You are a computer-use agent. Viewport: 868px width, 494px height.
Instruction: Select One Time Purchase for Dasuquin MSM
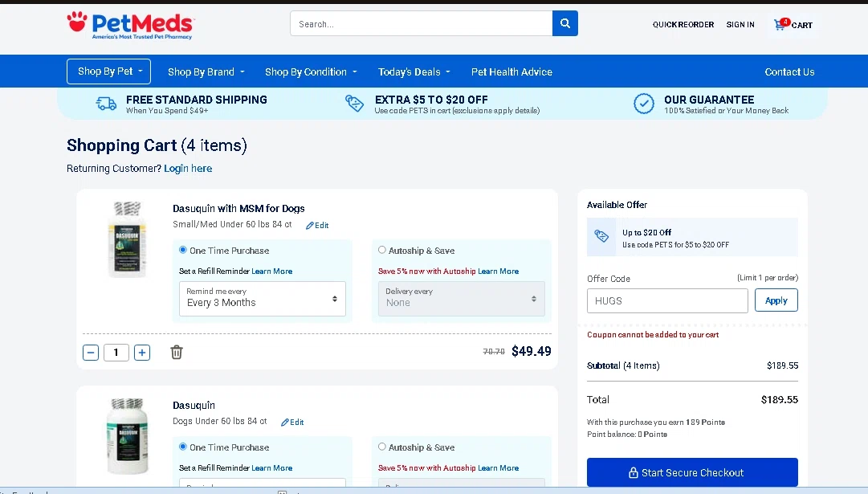click(x=183, y=251)
